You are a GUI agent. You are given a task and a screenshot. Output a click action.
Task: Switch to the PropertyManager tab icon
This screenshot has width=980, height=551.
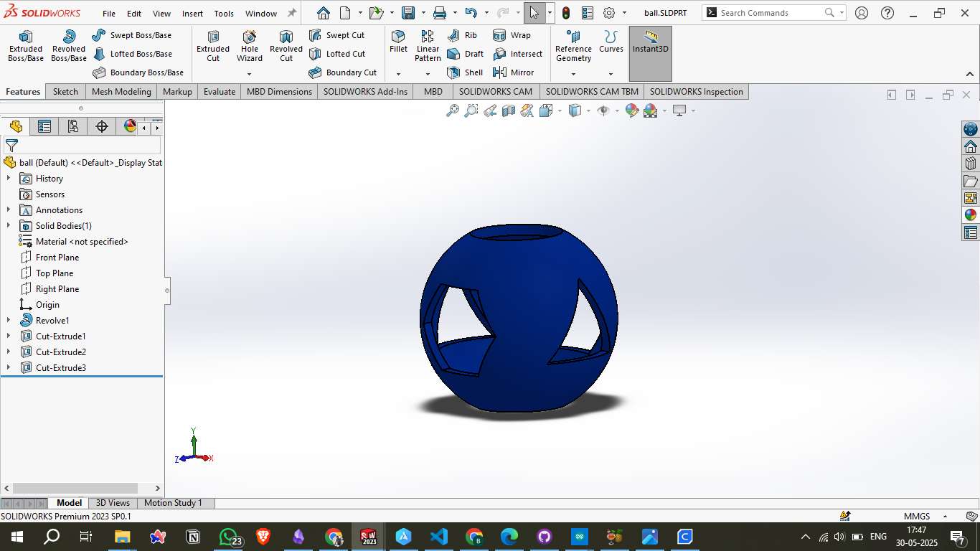pos(44,127)
